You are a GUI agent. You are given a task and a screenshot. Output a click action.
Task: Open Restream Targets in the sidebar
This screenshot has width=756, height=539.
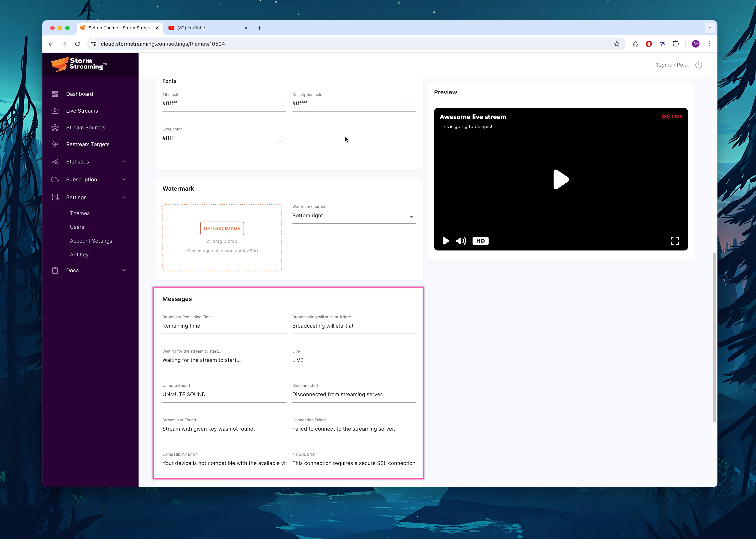[88, 144]
